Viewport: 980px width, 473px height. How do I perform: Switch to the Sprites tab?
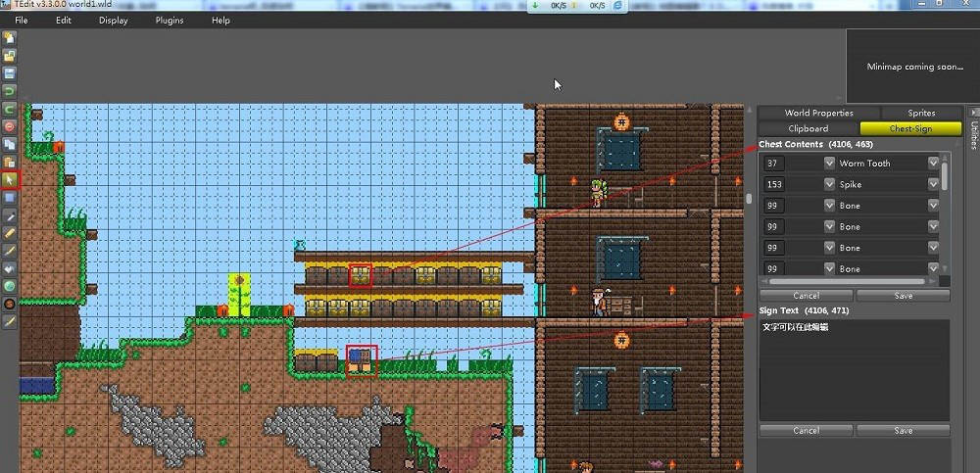921,113
